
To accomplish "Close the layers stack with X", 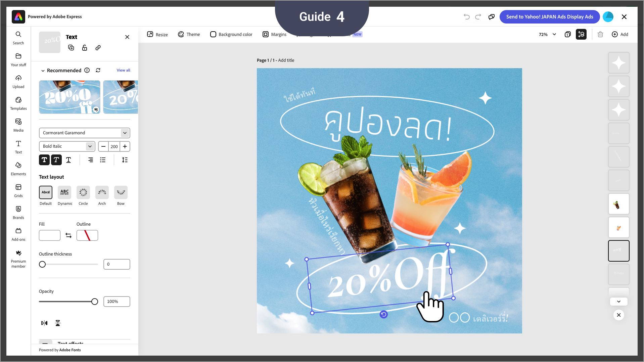I will point(619,315).
